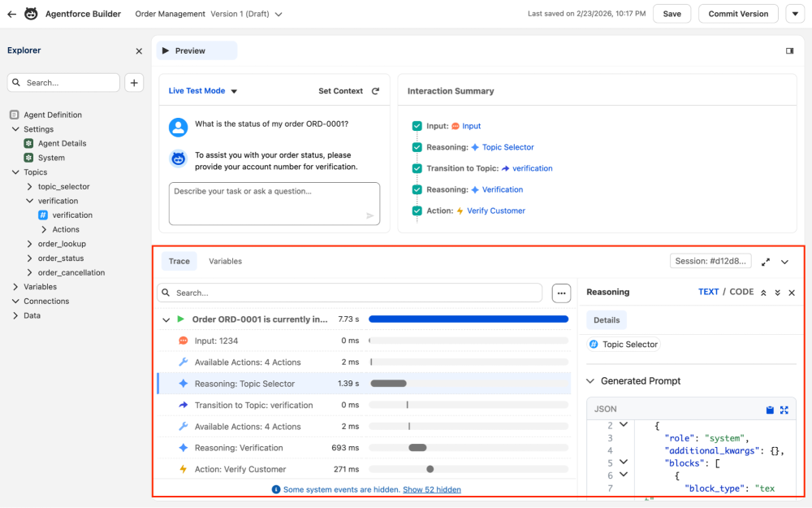
Task: Close the Explorer panel
Action: (x=139, y=51)
